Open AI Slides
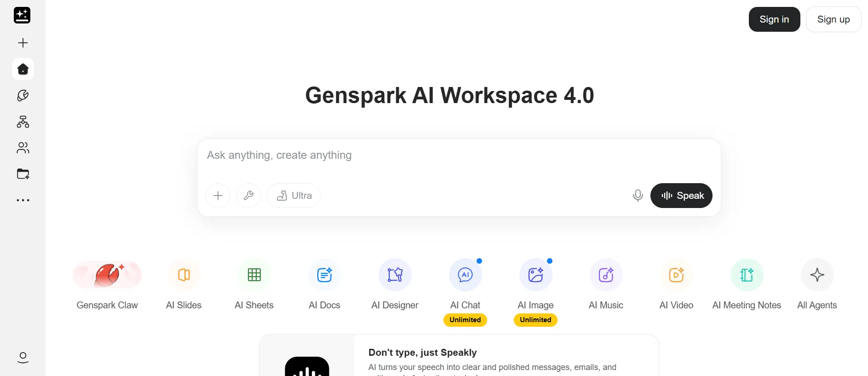This screenshot has width=868, height=376. 184,285
